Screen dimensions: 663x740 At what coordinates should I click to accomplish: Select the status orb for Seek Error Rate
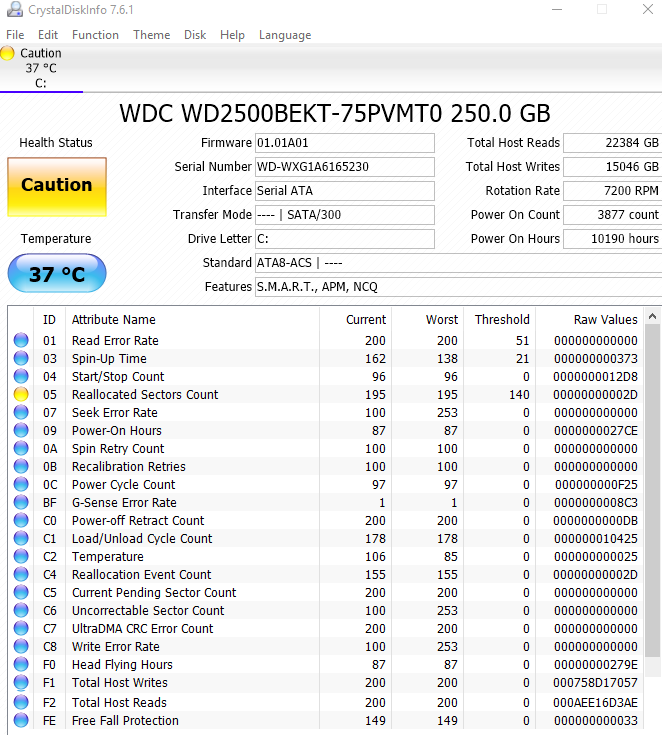(x=21, y=412)
